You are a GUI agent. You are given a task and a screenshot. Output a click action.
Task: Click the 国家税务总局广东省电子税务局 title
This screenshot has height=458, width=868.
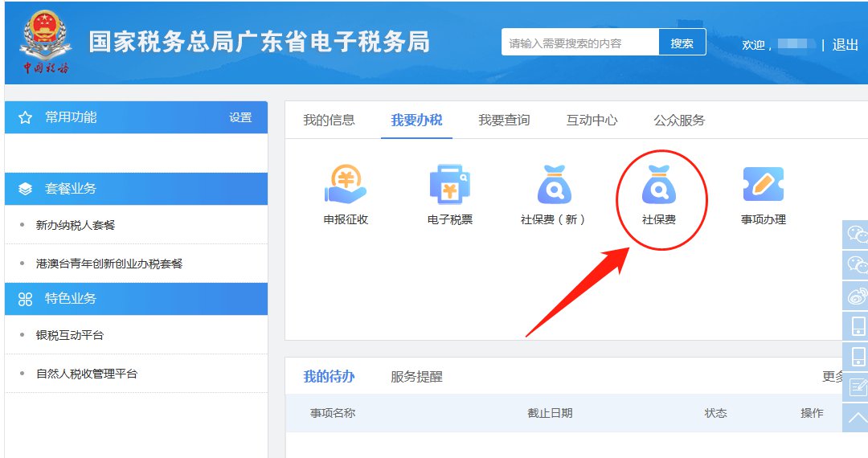click(x=259, y=42)
